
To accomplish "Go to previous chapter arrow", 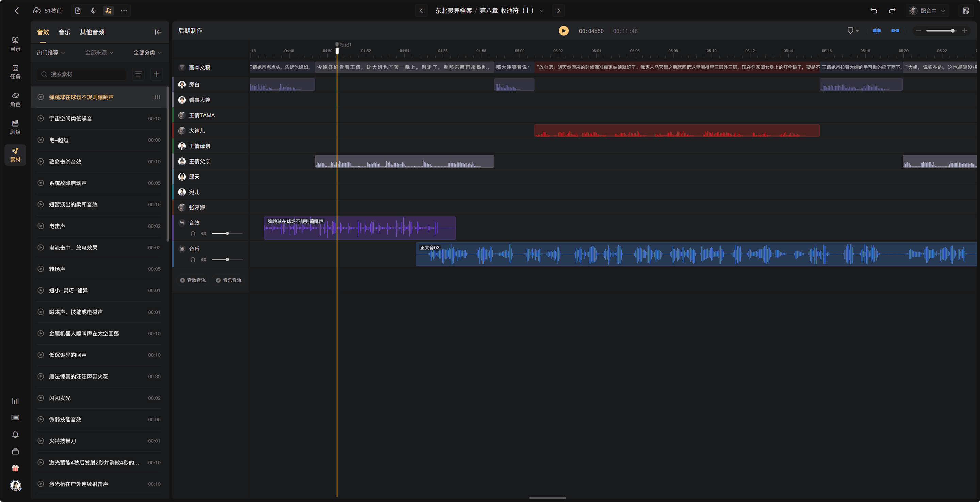I will click(421, 11).
